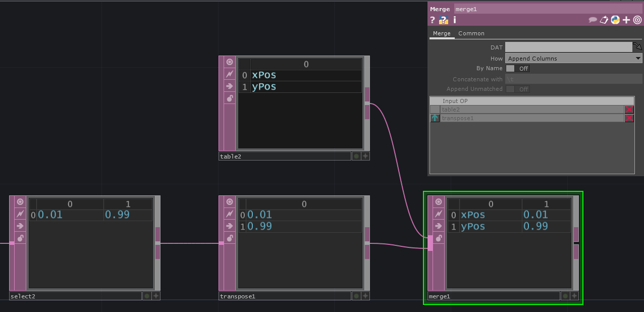Image resolution: width=644 pixels, height=312 pixels.
Task: Switch to the Common parameter tab
Action: [471, 33]
